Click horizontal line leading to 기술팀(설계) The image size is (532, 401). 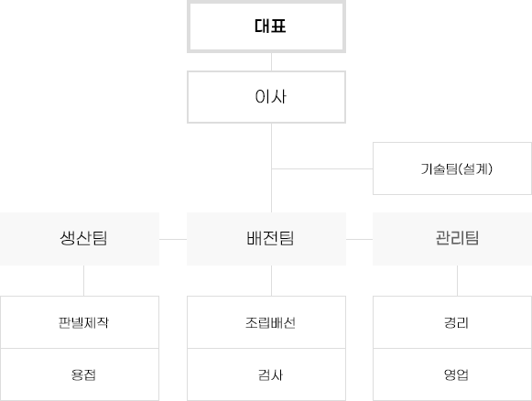pos(322,168)
